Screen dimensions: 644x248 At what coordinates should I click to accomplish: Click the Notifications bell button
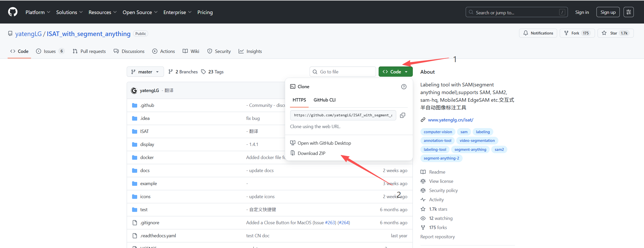point(538,33)
